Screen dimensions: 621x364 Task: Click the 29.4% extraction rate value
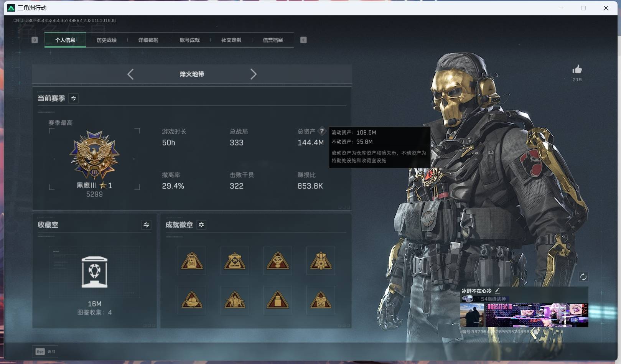point(173,186)
